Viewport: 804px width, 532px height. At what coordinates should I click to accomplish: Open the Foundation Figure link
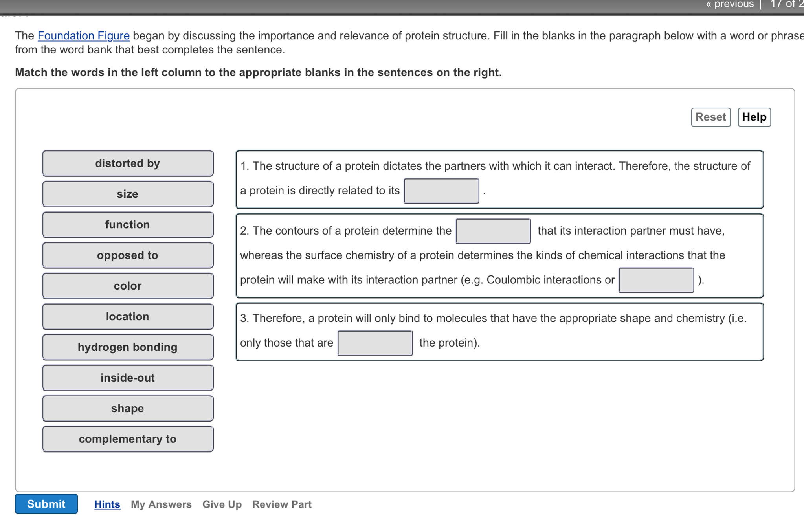[x=83, y=35]
